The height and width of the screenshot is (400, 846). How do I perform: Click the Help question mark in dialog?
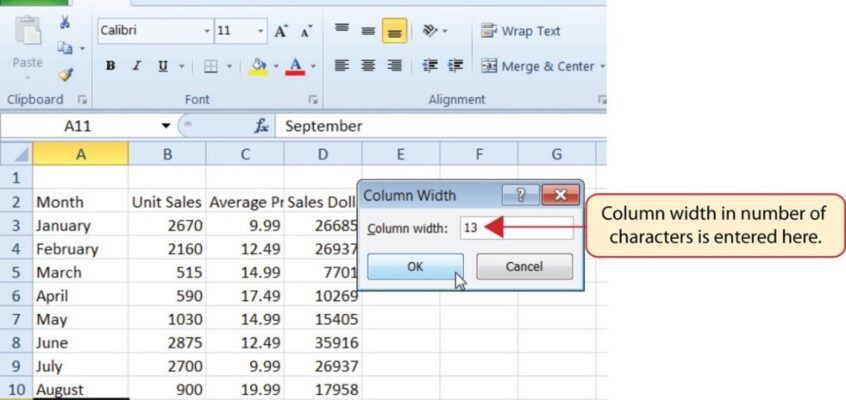[x=521, y=195]
